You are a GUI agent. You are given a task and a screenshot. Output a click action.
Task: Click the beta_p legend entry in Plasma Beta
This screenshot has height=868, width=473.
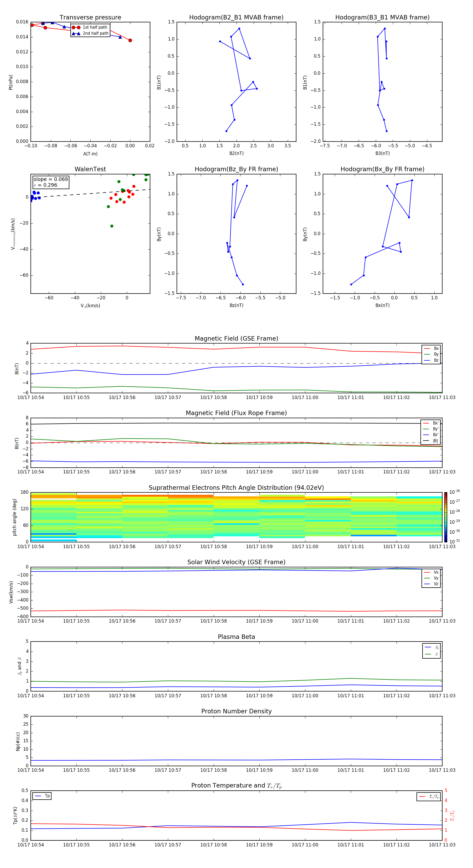[432, 647]
